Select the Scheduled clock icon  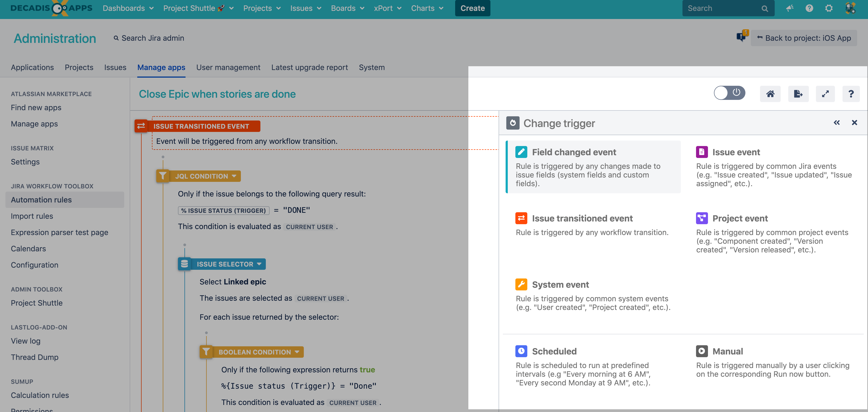[521, 351]
